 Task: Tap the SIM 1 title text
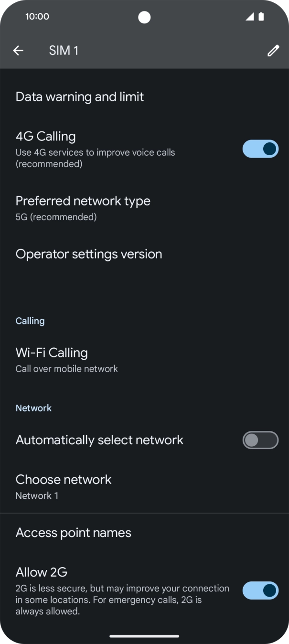click(x=64, y=50)
